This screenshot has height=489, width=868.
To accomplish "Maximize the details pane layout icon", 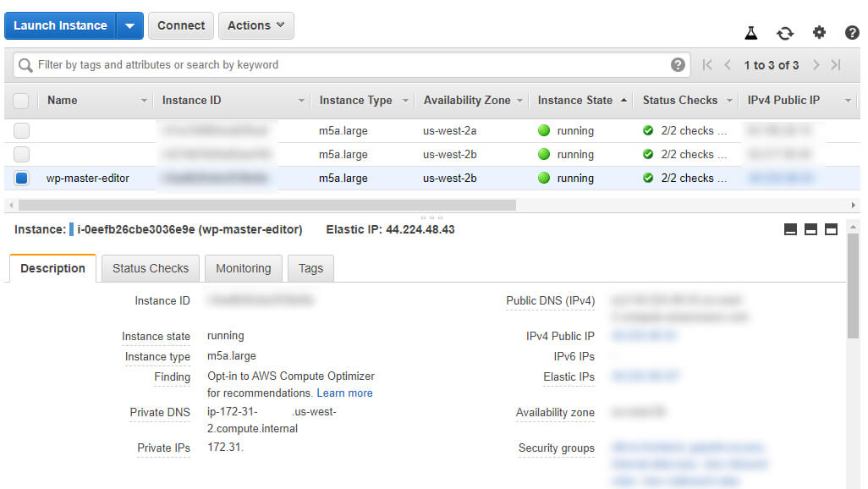I will pyautogui.click(x=831, y=228).
